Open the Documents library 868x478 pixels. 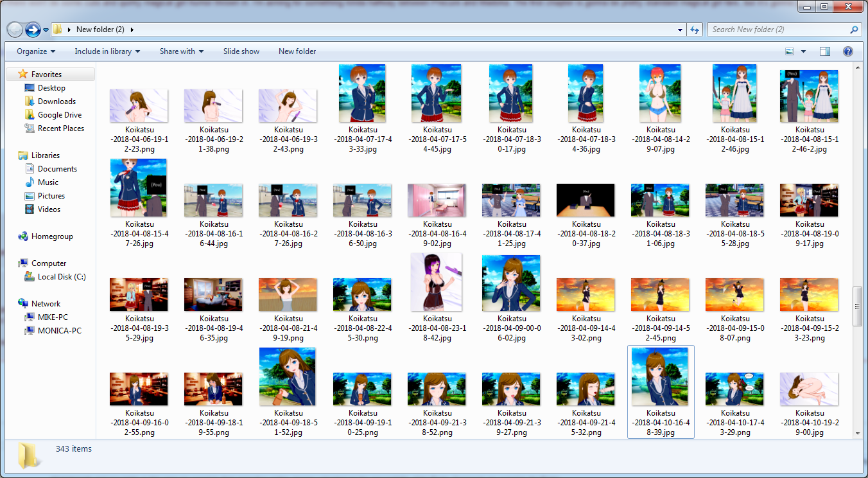(57, 169)
